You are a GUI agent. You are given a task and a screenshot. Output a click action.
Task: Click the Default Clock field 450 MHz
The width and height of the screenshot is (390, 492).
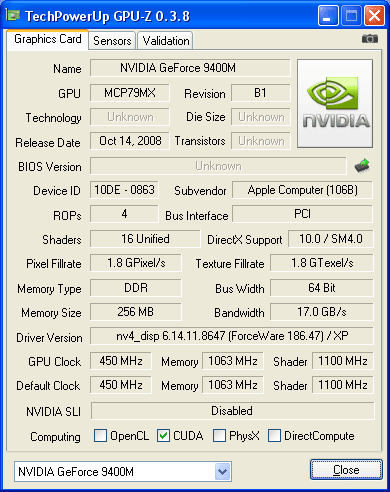pyautogui.click(x=121, y=385)
